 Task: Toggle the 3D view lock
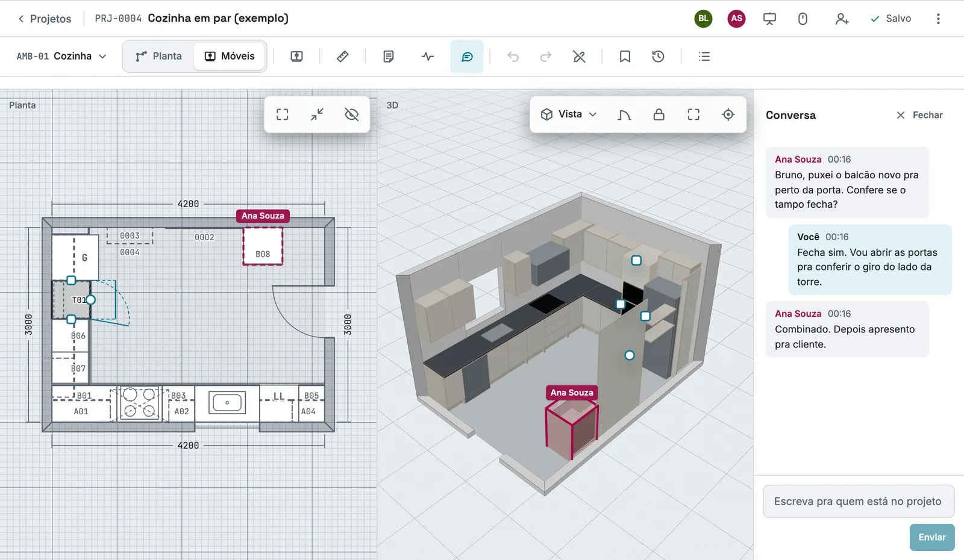click(659, 114)
